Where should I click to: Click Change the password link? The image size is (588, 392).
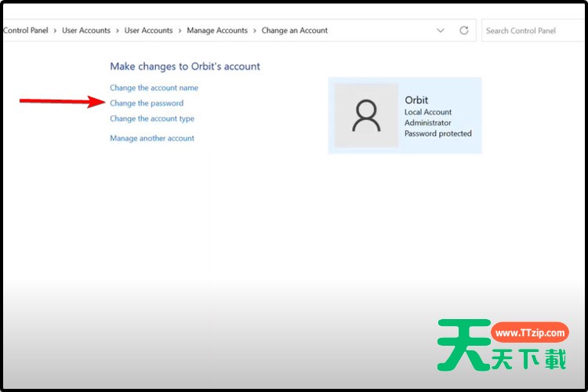147,103
